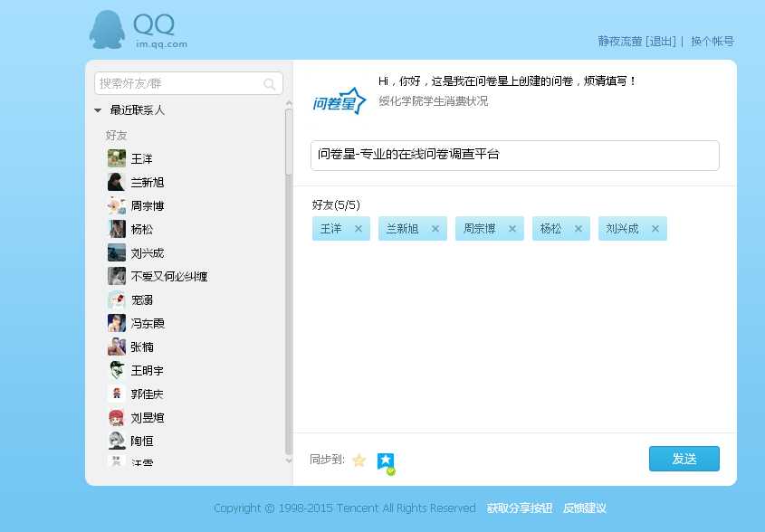Toggle sync to Qzone star icon

click(x=359, y=460)
